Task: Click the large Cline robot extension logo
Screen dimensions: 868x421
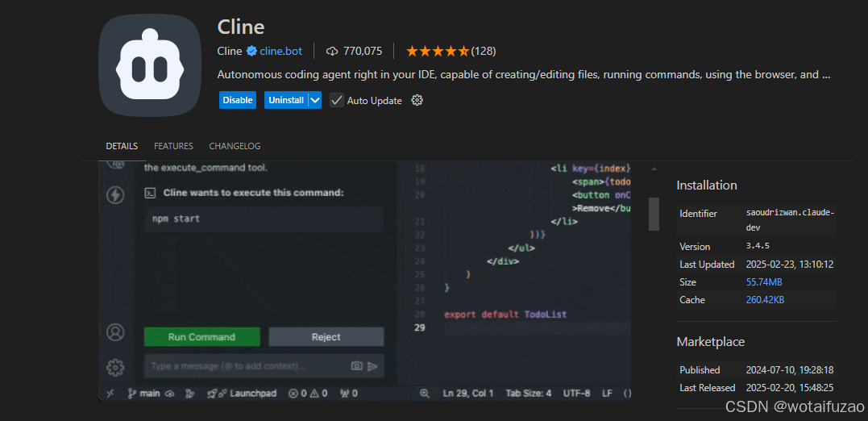Action: click(x=151, y=65)
